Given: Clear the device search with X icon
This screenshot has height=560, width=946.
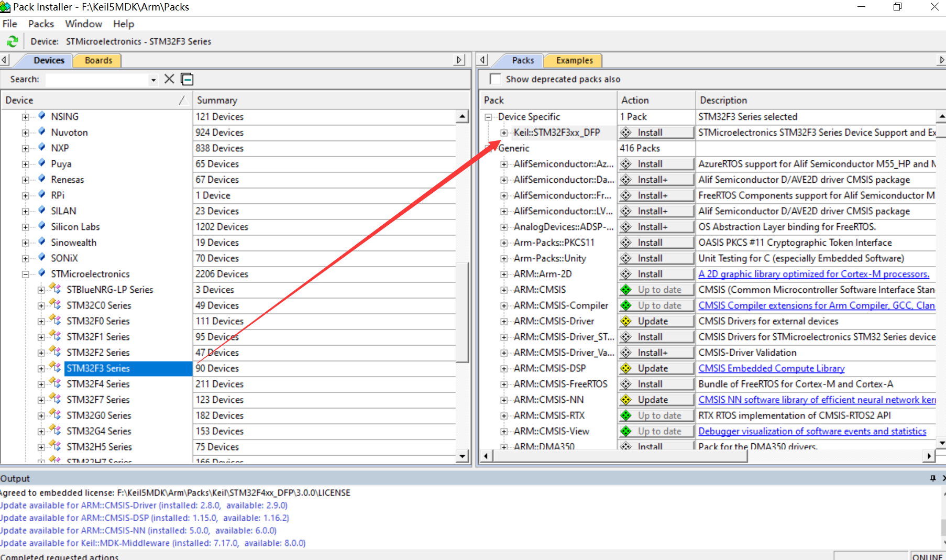Looking at the screenshot, I should click(169, 79).
